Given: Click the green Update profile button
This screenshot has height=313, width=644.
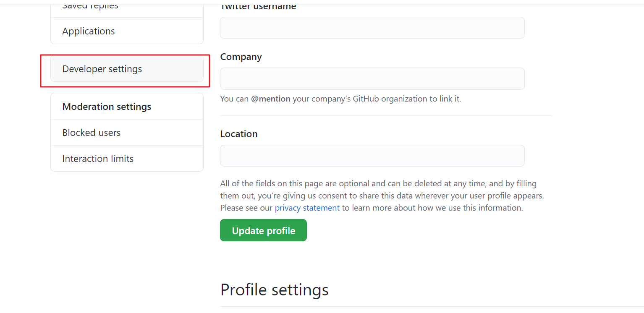Looking at the screenshot, I should 263,230.
